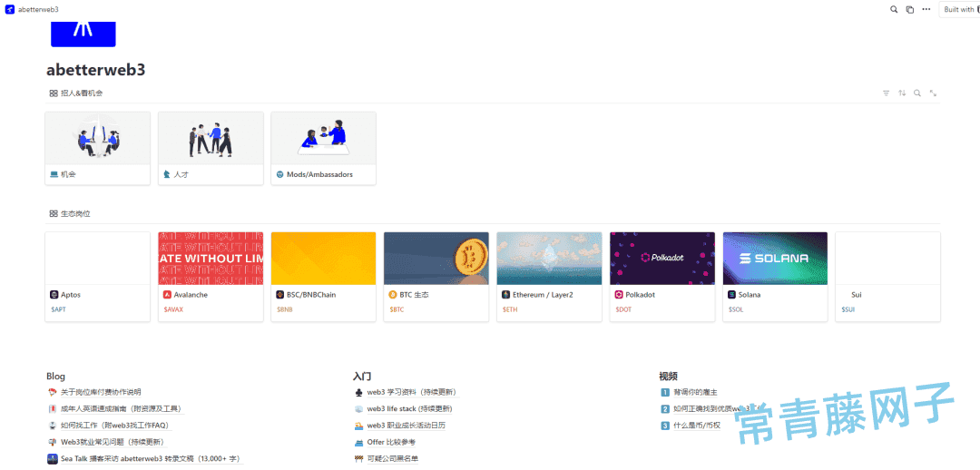Open web3 学习资料 link
This screenshot has width=980, height=470.
coord(413,393)
